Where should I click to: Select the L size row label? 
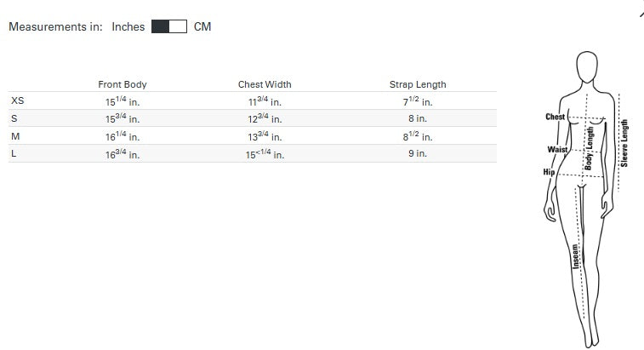pos(14,153)
